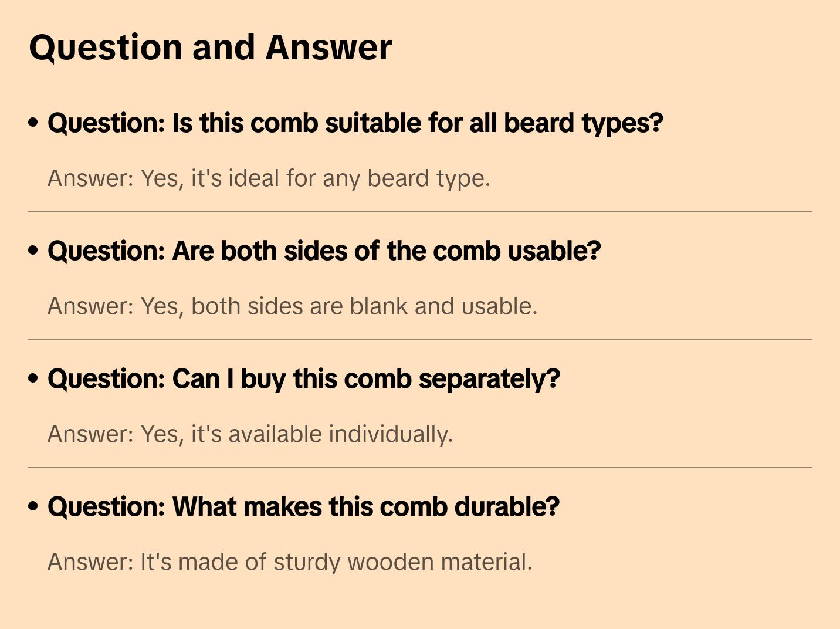Click the bullet before the buy separately question
Screen dimensions: 840x629
coord(33,378)
